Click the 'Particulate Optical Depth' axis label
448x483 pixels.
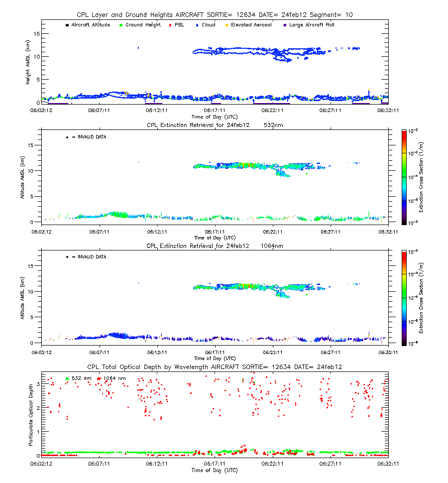(30, 415)
